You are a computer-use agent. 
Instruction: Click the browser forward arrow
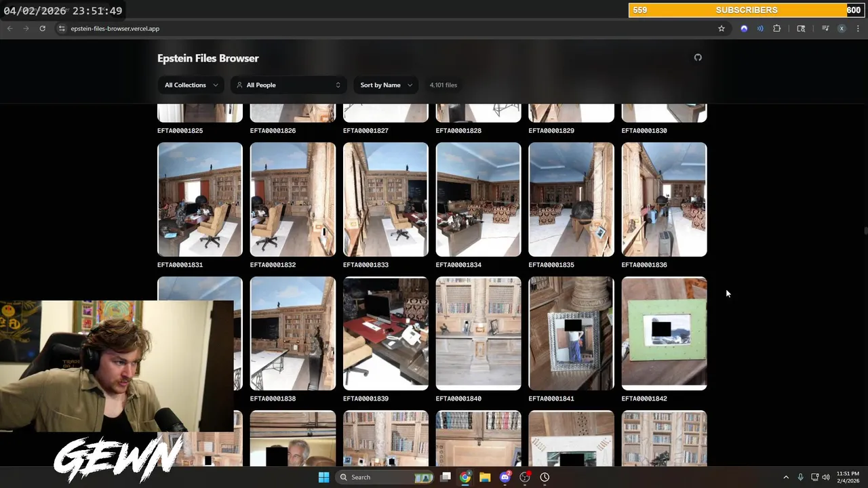pyautogui.click(x=26, y=28)
